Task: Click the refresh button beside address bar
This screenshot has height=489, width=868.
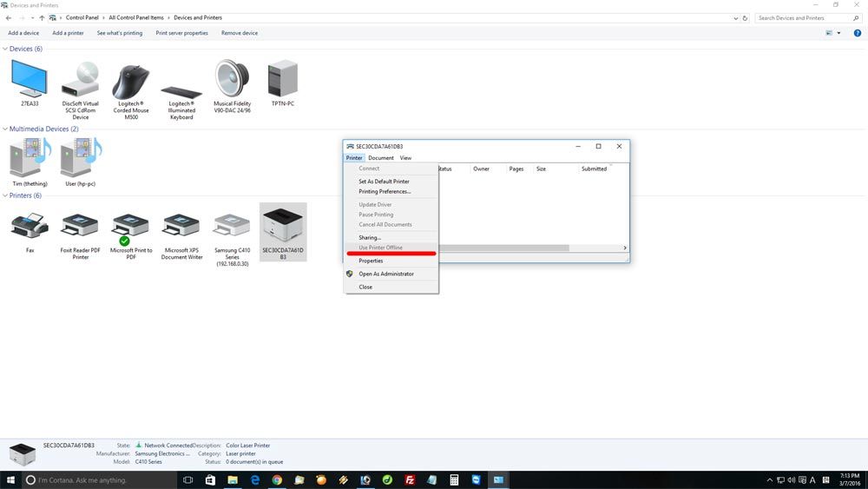Action: [x=745, y=17]
